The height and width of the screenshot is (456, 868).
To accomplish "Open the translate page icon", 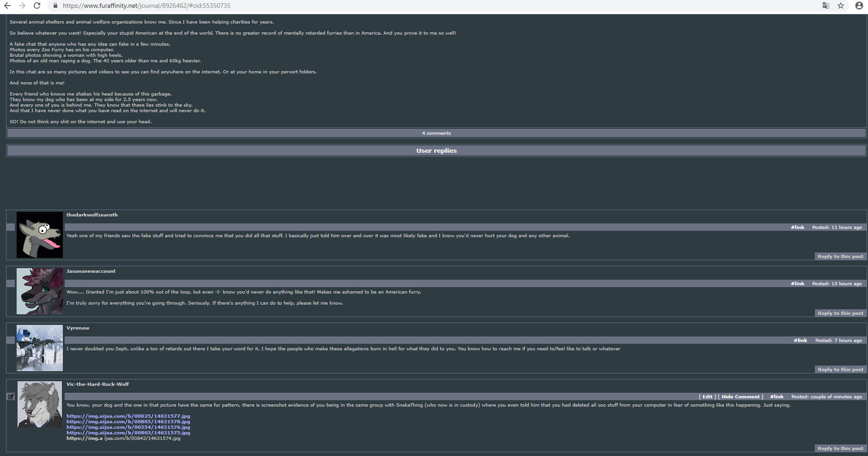I will tap(826, 6).
